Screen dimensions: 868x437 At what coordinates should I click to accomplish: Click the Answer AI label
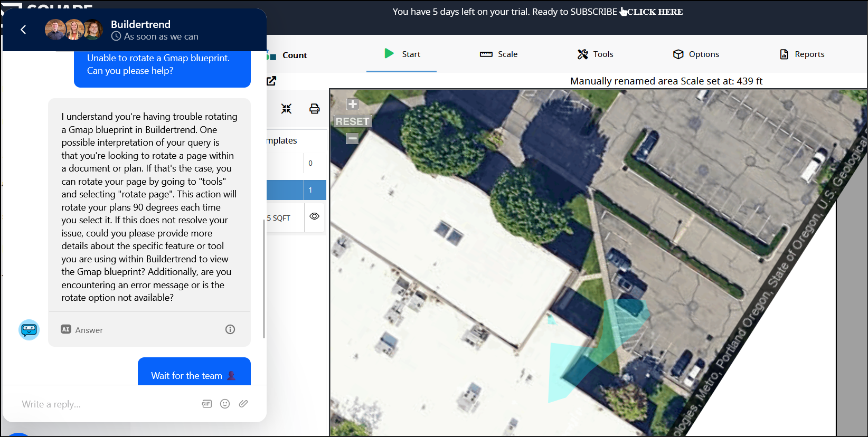(82, 330)
